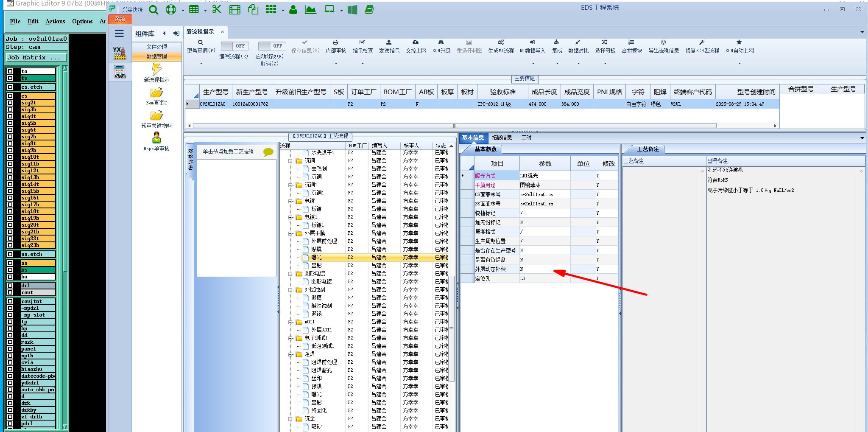Click 内部审核 printer button
Screen dimensions: 868x432
(336, 47)
